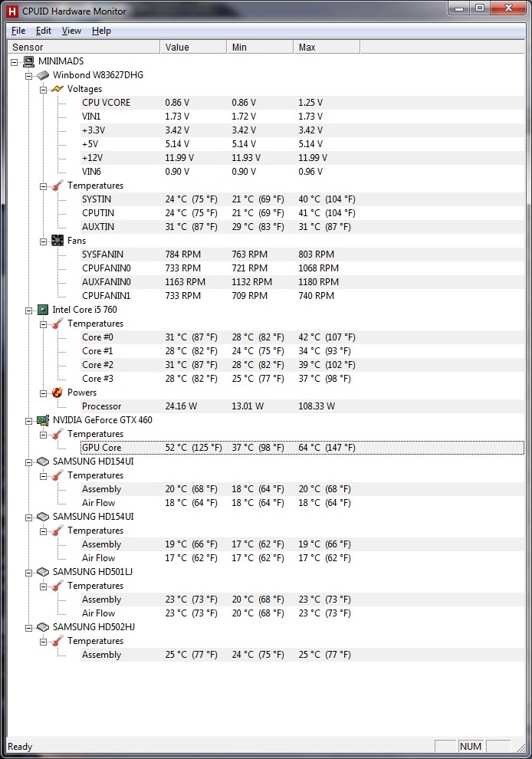Select the GPU Core temperature row
532x759 pixels.
[x=302, y=448]
